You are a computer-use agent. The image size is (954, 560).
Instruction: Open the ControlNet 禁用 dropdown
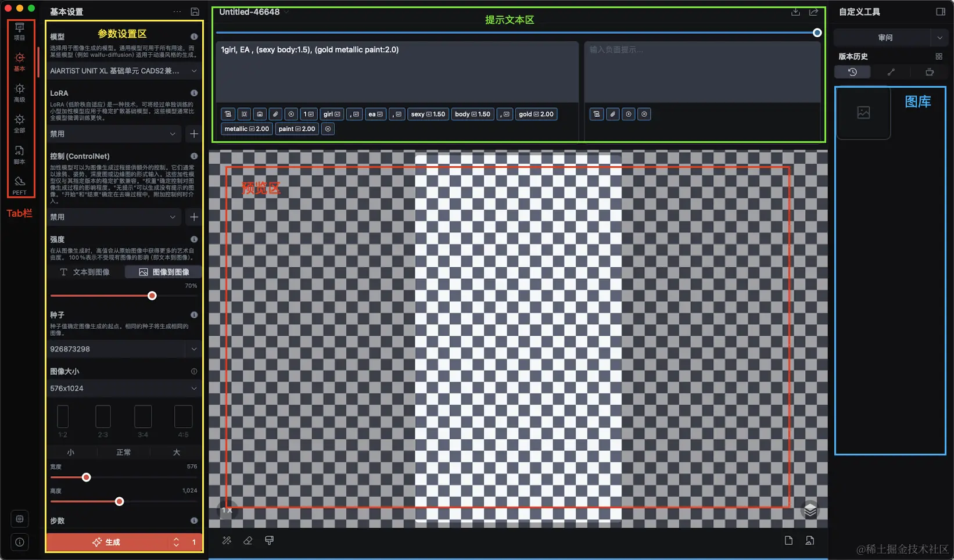[114, 217]
